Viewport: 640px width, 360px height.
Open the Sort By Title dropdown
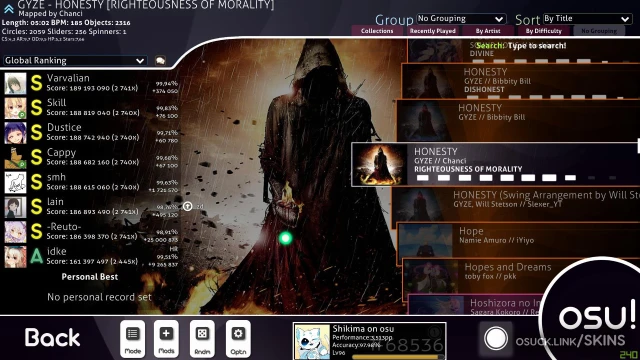(x=587, y=19)
